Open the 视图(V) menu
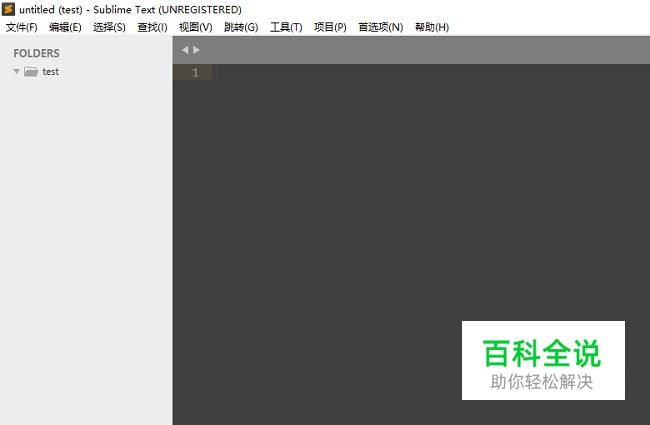The height and width of the screenshot is (425, 650). [x=196, y=27]
